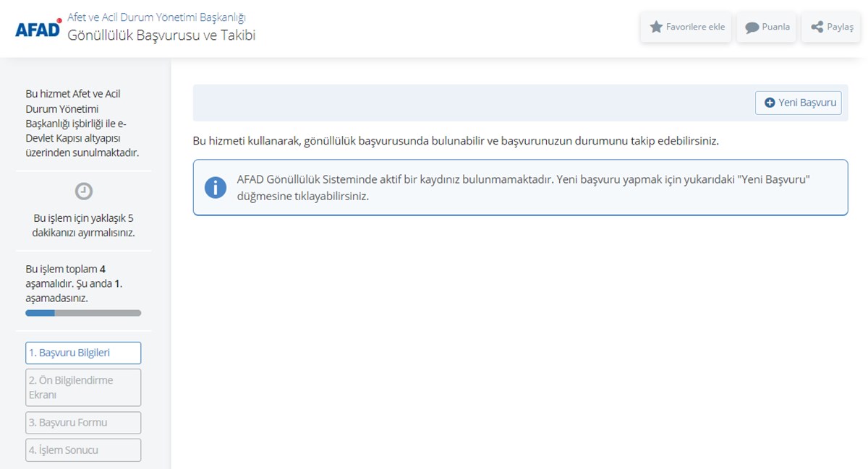Click the 'aktif bir kaydınız bulunmamaktadır' notice text
Viewport: 868px width, 469px height.
pyautogui.click(x=522, y=187)
